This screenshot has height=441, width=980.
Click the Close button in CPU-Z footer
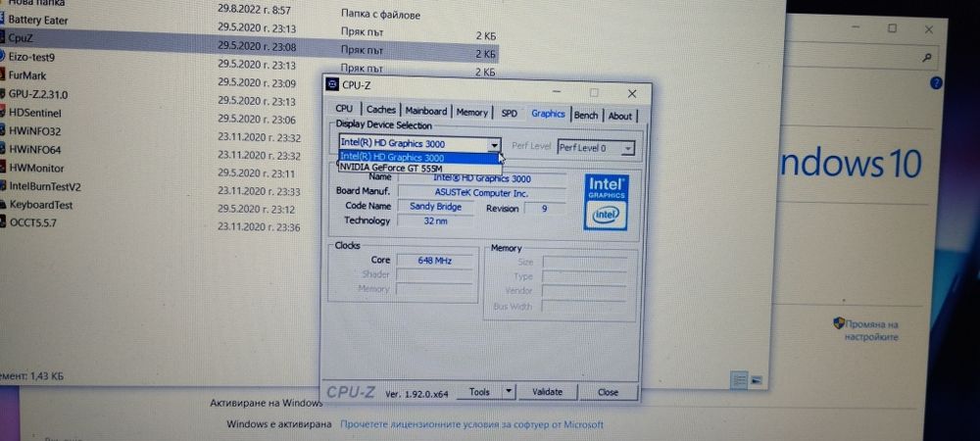pos(608,392)
